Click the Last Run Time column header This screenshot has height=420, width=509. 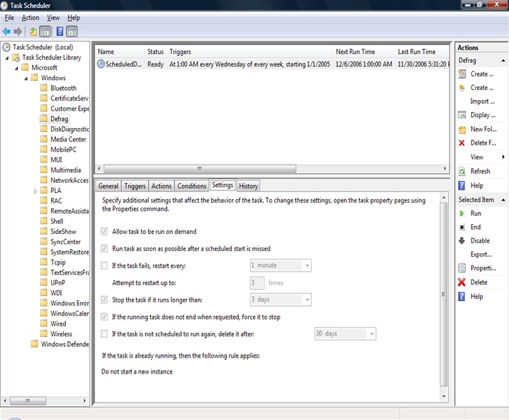coord(422,52)
